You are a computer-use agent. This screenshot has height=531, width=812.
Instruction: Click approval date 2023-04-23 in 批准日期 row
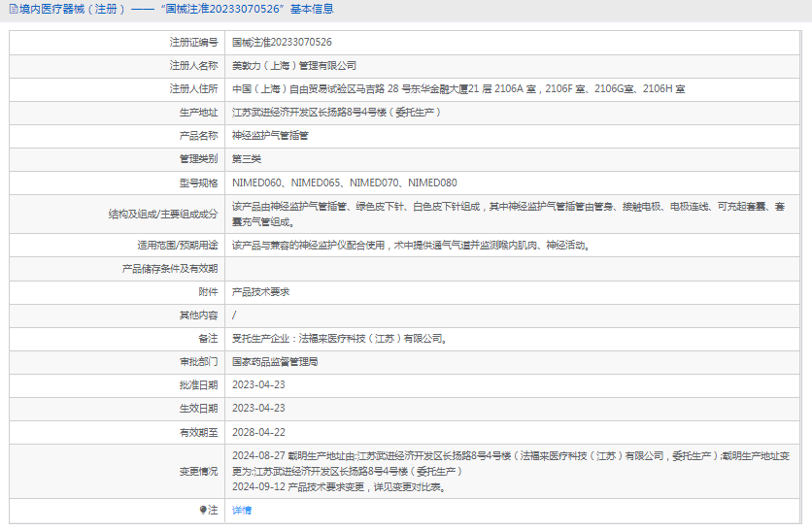pyautogui.click(x=258, y=385)
